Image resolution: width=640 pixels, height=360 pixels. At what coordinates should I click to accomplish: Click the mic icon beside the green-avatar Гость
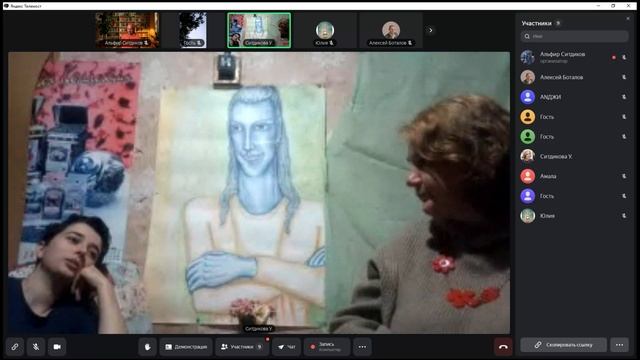click(624, 136)
